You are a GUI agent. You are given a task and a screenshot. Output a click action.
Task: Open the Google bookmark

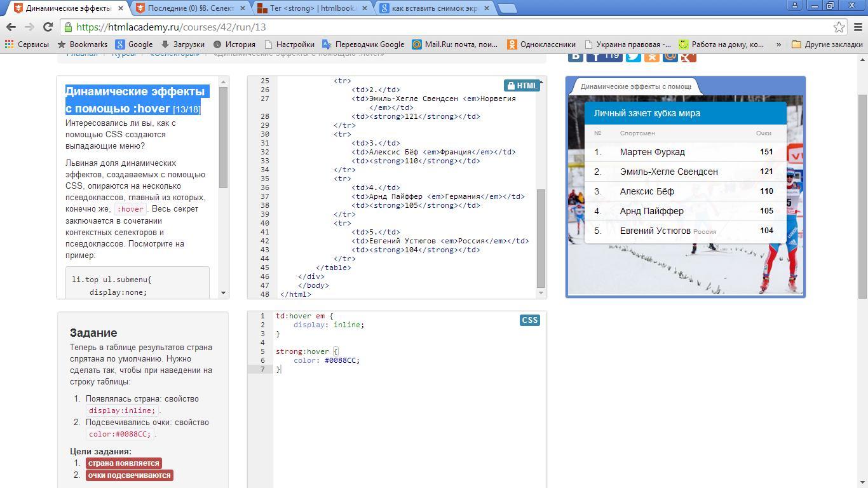coord(134,44)
